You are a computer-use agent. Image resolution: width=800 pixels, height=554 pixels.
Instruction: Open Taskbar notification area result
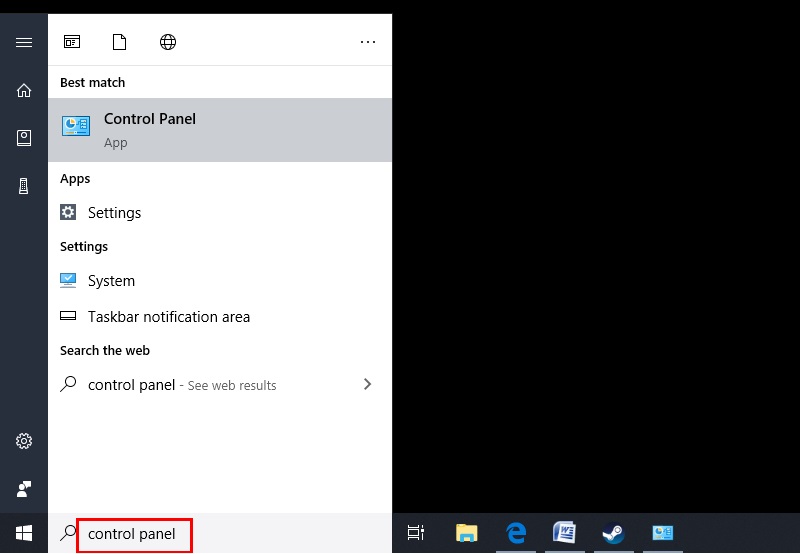click(220, 316)
